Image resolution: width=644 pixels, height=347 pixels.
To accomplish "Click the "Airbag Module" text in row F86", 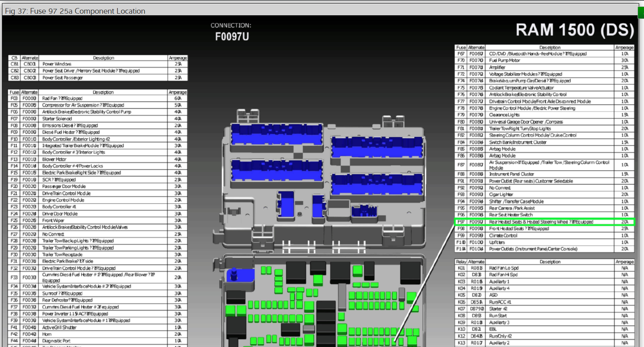I will (502, 156).
